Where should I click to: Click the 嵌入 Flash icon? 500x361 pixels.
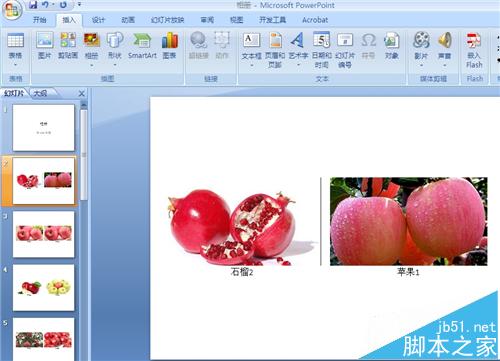point(474,50)
